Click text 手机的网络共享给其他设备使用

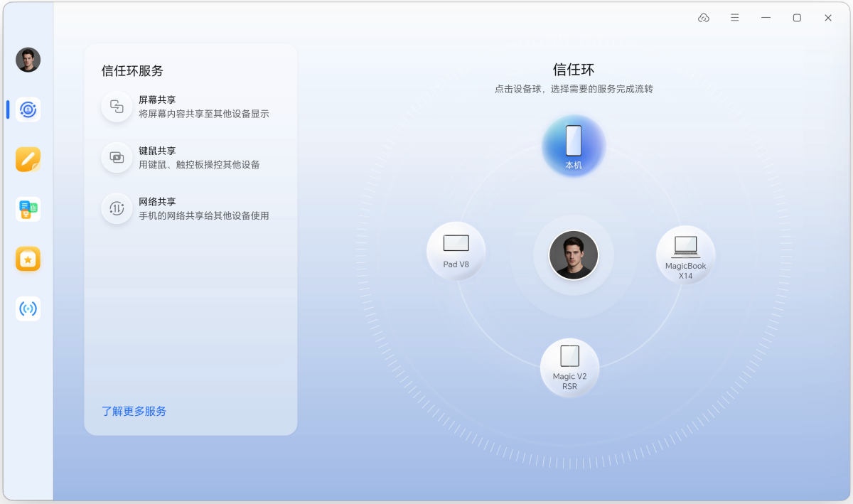[204, 215]
